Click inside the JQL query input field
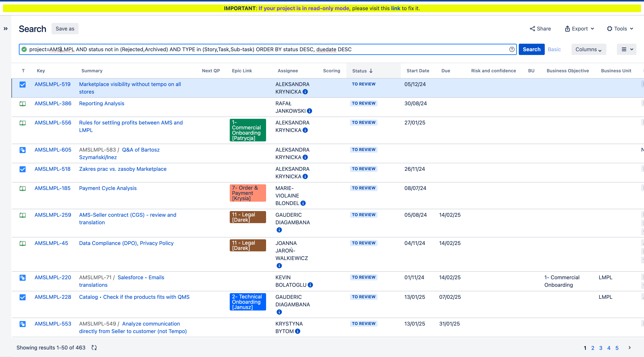The image size is (644, 357). [268, 50]
